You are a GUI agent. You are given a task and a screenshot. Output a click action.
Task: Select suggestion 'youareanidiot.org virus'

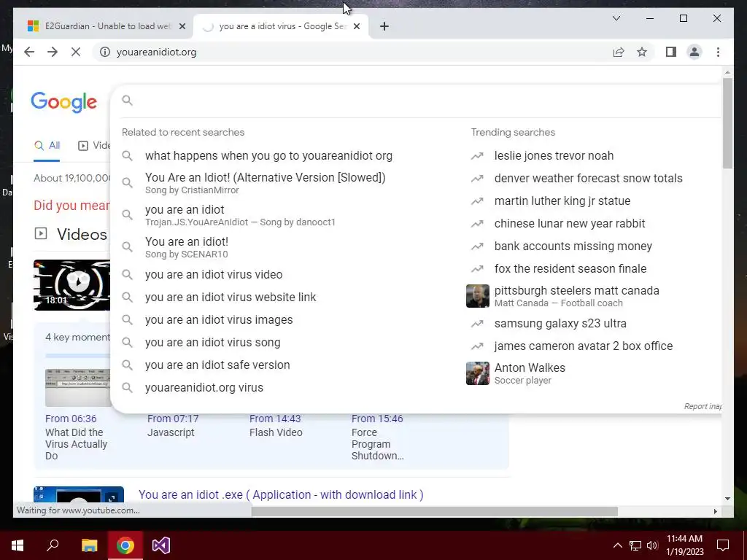[204, 388]
